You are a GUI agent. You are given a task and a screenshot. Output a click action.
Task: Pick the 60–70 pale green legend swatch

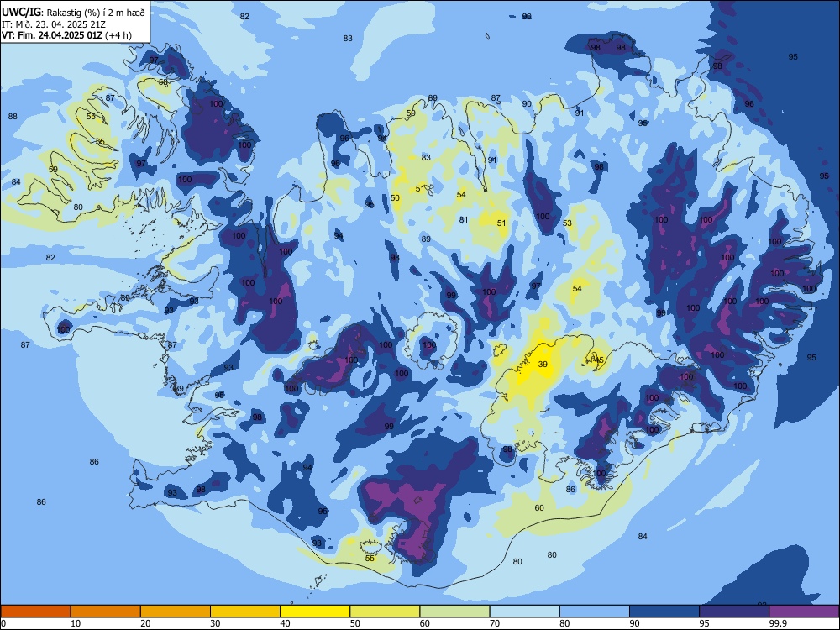pos(454,612)
